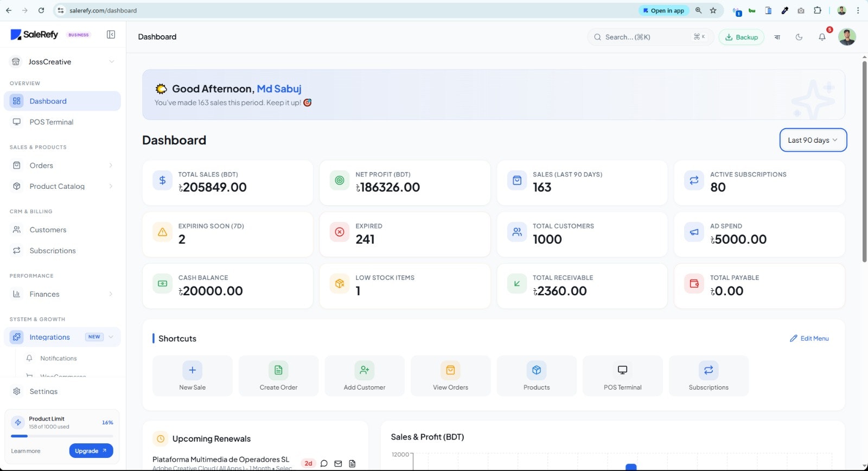This screenshot has width=868, height=471.
Task: Collapse the sidebar panel icon
Action: [111, 35]
